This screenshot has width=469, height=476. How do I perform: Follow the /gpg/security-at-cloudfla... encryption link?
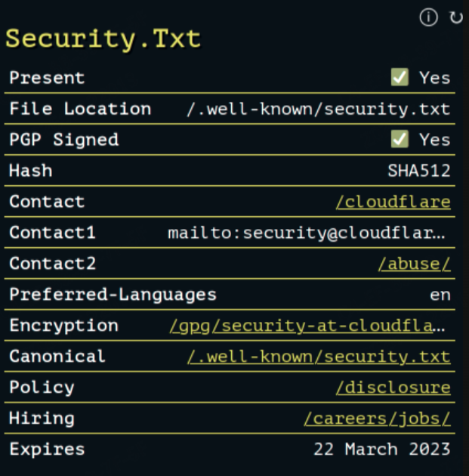click(307, 326)
